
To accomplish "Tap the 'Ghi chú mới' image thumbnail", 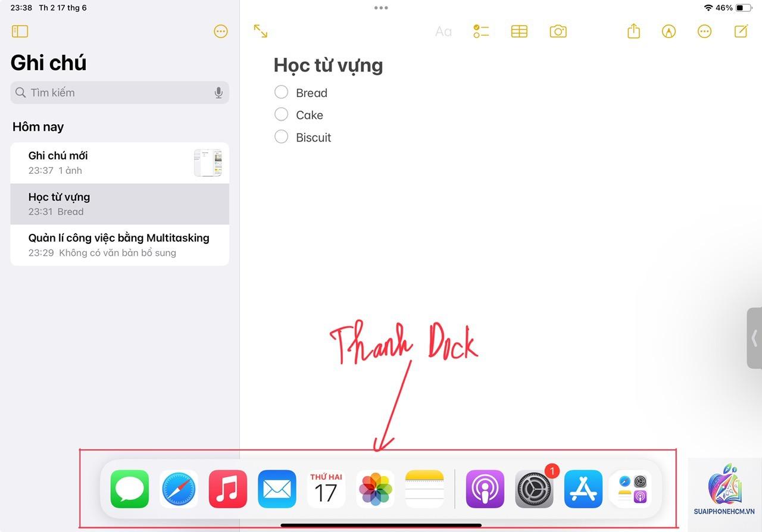I will 208,163.
